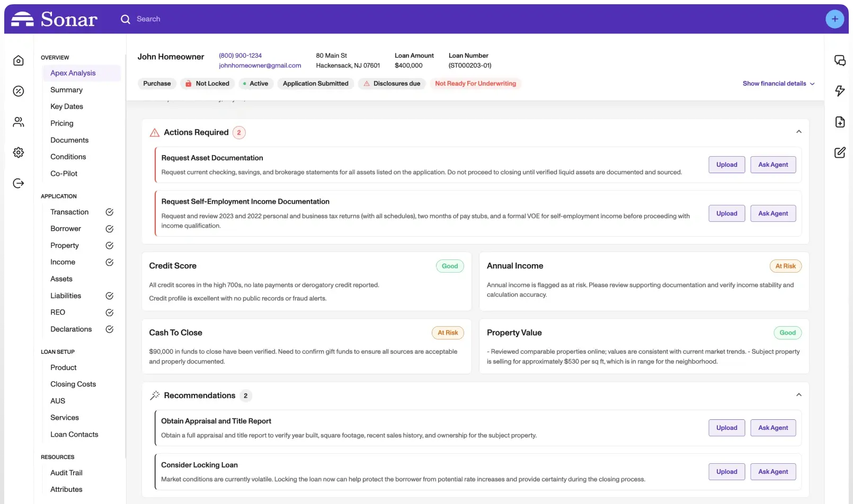
Task: Expand Show financial details dropdown
Action: coord(778,84)
